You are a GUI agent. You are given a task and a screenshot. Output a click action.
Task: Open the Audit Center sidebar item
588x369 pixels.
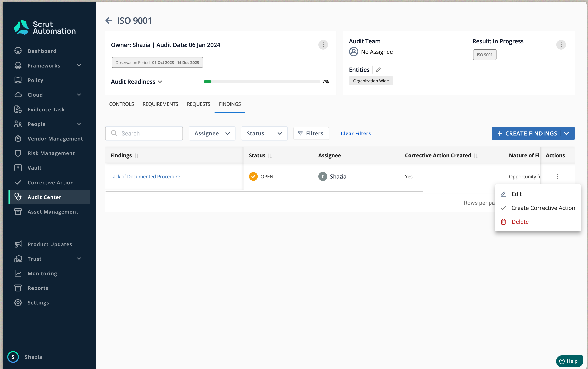(49, 197)
